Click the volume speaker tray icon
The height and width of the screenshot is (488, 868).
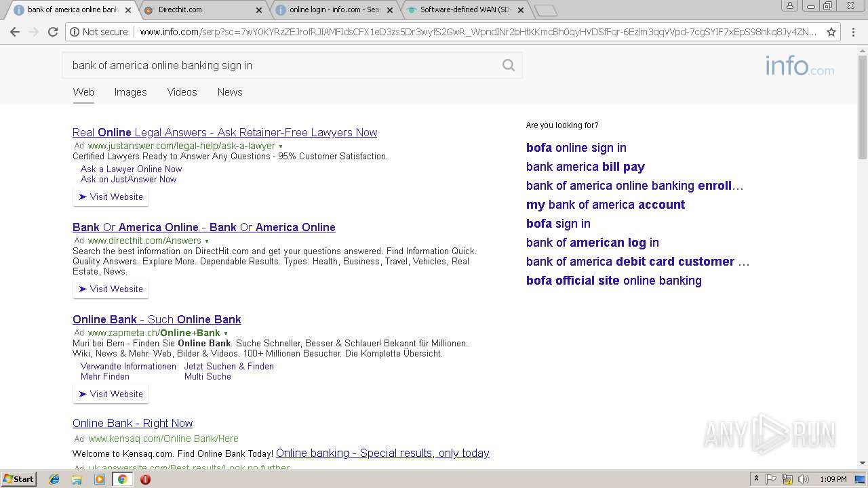802,479
